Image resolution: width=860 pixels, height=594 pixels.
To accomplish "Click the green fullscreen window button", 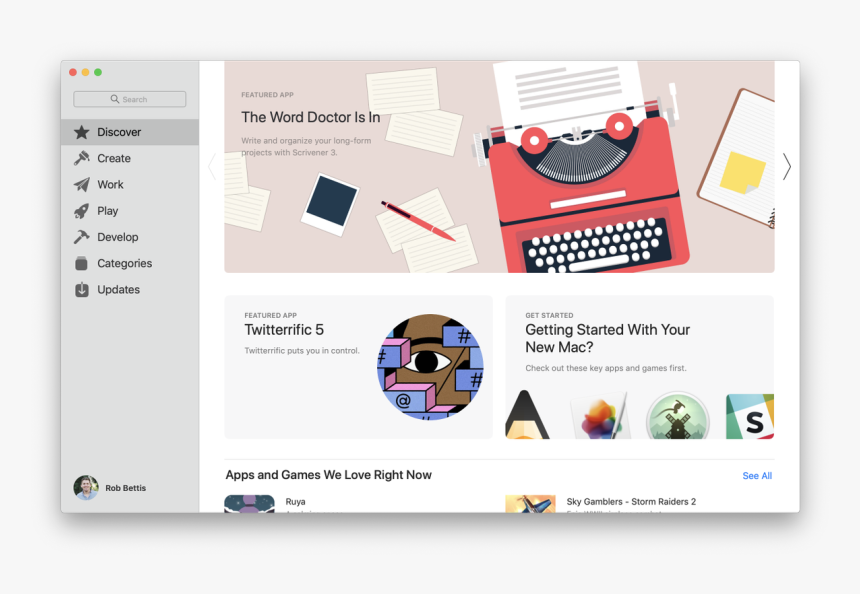I will coord(98,72).
